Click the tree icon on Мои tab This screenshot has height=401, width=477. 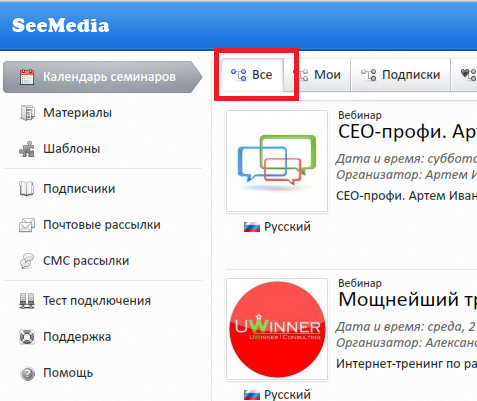coord(301,75)
